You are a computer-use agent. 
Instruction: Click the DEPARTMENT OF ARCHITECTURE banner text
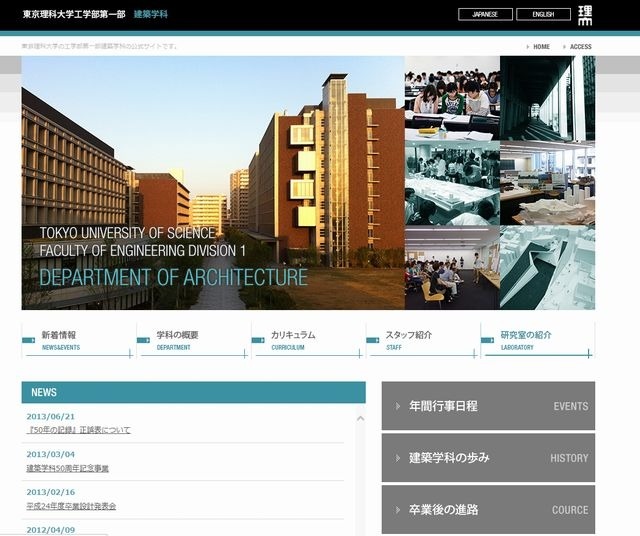click(x=173, y=277)
